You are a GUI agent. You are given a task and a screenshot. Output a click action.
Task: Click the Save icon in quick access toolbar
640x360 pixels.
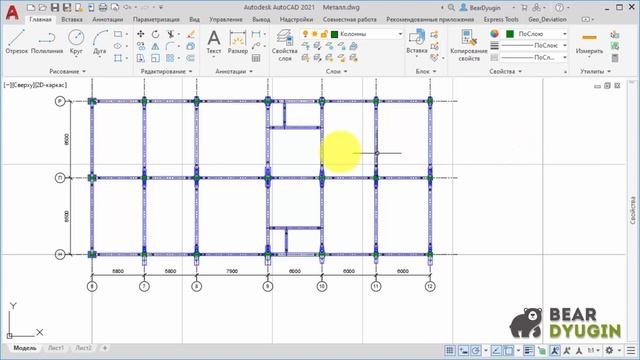(55, 7)
